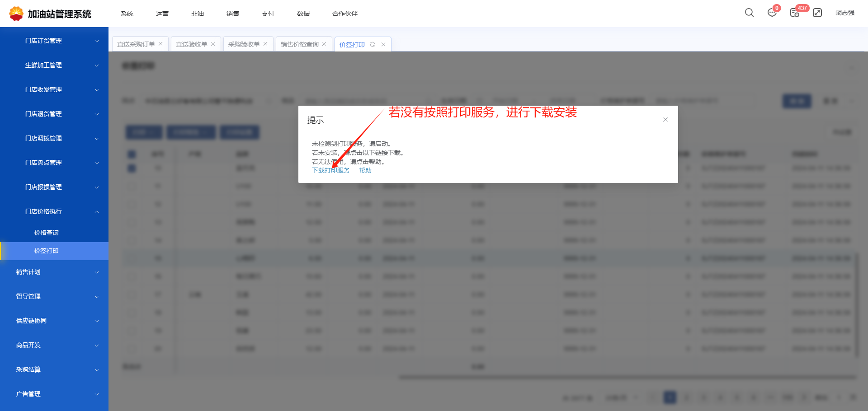This screenshot has width=868, height=411.
Task: Click the 加油站管理系统 logo
Action: [51, 14]
